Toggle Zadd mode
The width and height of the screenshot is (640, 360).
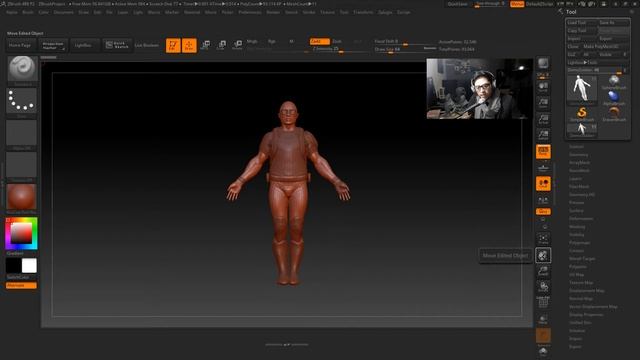320,41
